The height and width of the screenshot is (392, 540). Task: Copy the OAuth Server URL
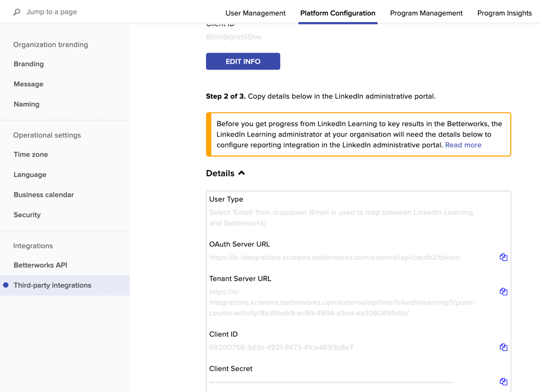pos(503,257)
